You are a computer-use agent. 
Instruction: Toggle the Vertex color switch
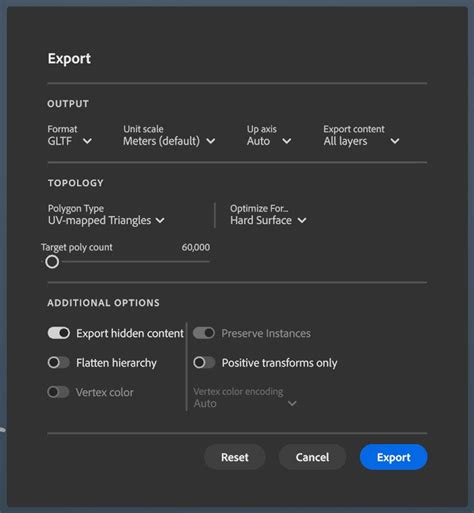tap(59, 392)
